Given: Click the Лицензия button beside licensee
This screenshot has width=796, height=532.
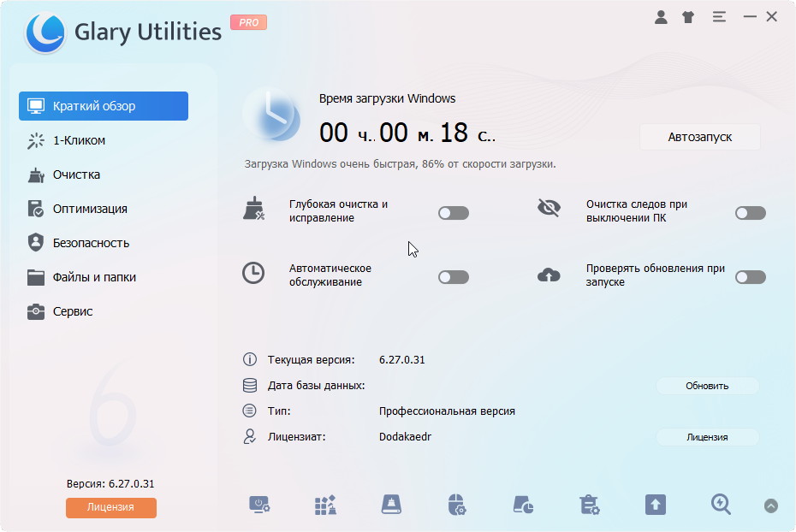Looking at the screenshot, I should (707, 437).
